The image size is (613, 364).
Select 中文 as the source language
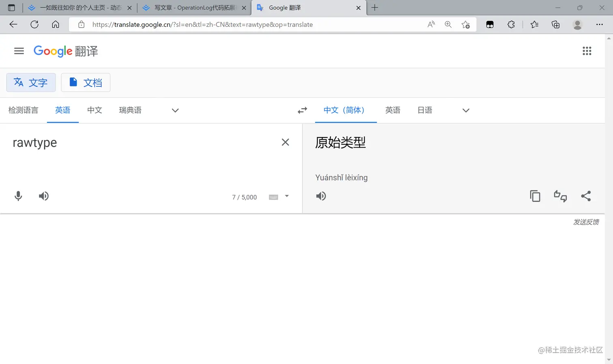point(94,110)
